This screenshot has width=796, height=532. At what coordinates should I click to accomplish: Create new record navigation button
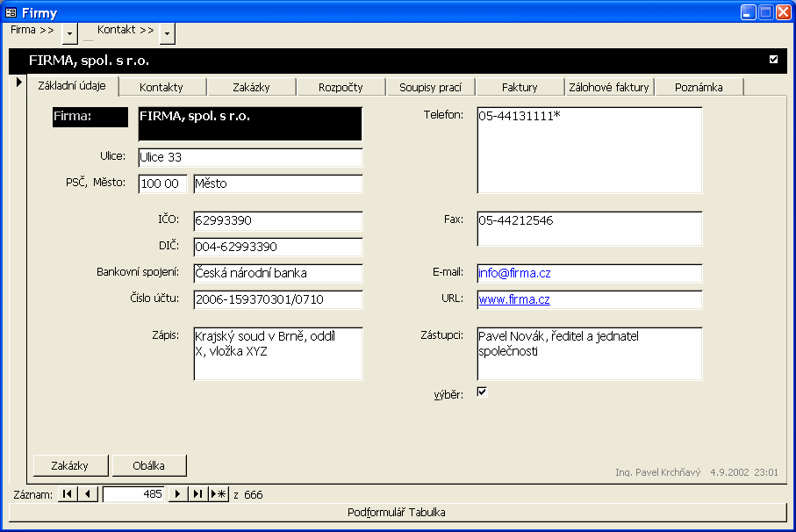point(219,494)
